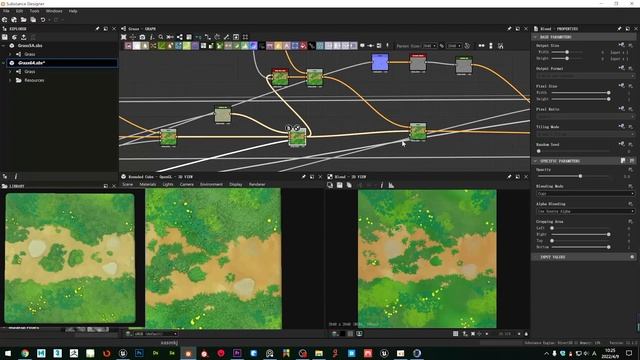The width and height of the screenshot is (640, 360).
Task: Click the save icon in 2D view toolbar
Action: tap(340, 185)
